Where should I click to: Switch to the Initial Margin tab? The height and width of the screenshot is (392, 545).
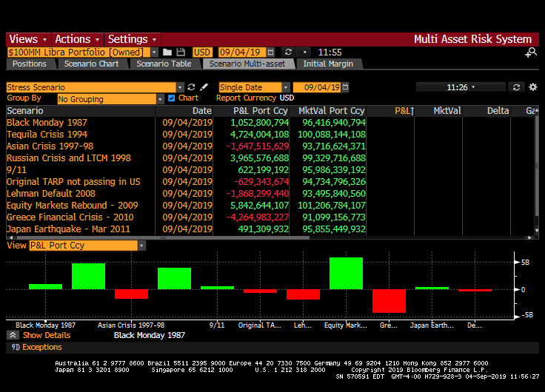(x=328, y=64)
